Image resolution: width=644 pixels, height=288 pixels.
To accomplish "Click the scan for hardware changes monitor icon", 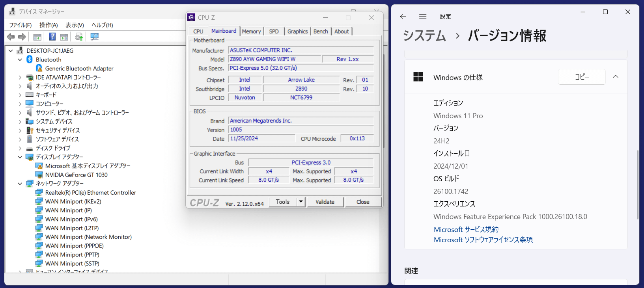I will point(94,37).
